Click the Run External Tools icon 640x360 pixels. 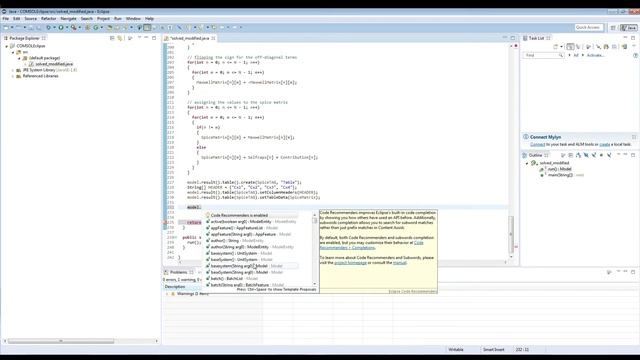point(73,27)
